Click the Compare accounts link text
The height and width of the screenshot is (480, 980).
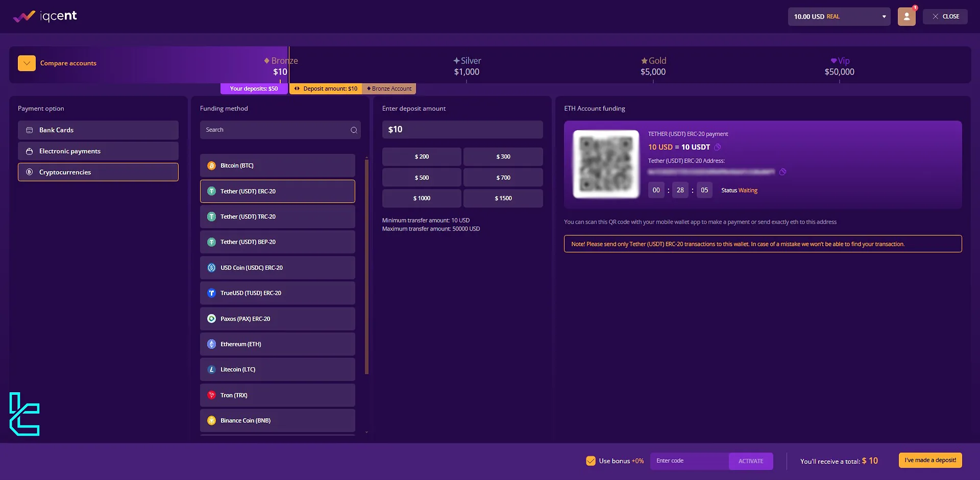point(68,63)
